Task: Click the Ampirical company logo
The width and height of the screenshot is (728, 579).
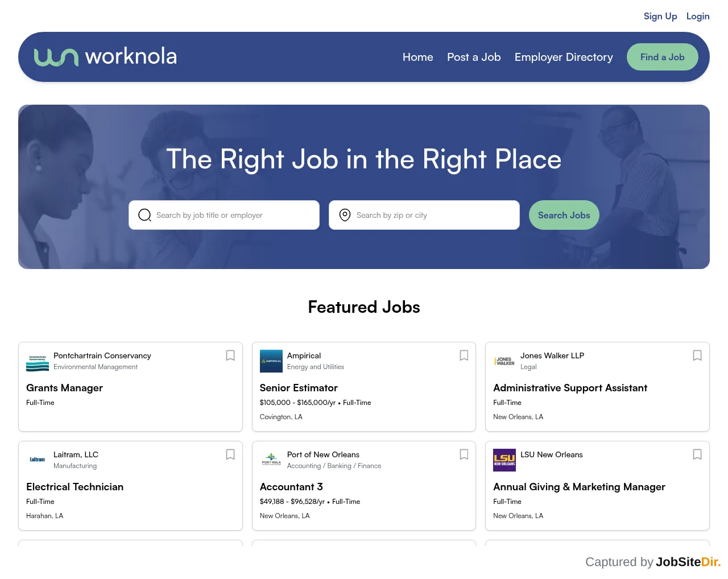Action: pos(271,361)
